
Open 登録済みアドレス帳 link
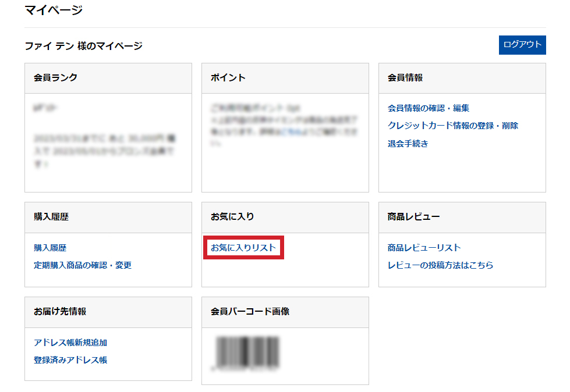pyautogui.click(x=70, y=360)
